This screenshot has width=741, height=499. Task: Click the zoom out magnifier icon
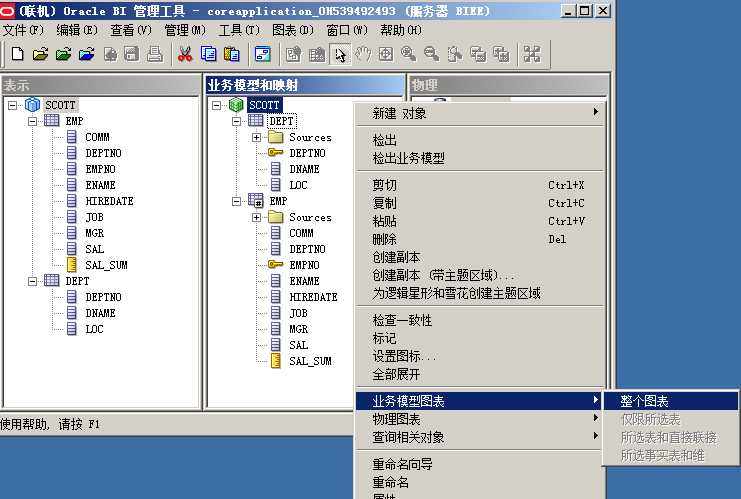(x=431, y=54)
